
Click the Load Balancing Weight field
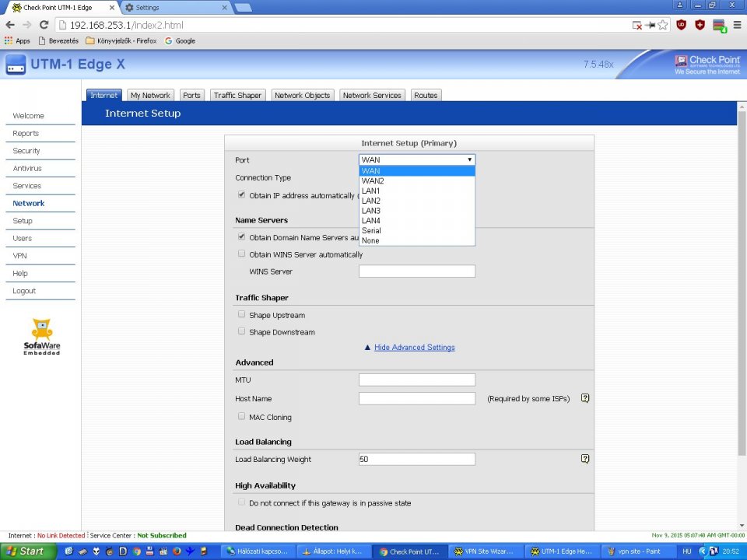click(x=417, y=459)
